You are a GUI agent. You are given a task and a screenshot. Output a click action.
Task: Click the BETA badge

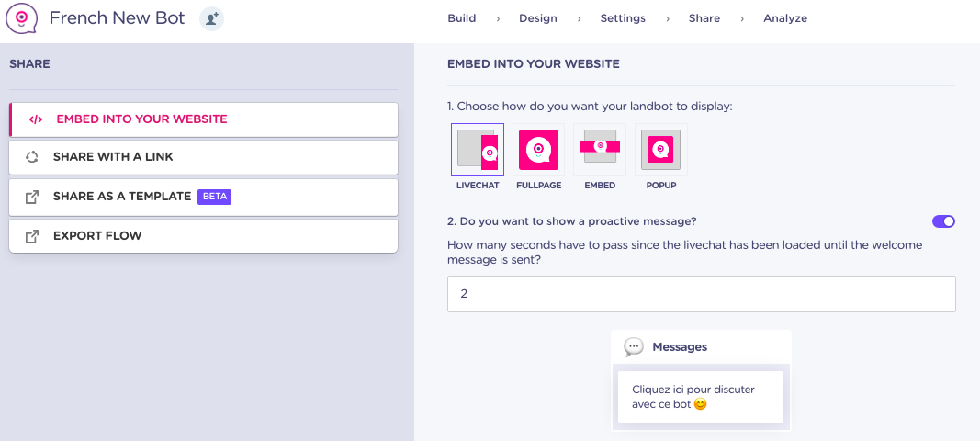[214, 197]
